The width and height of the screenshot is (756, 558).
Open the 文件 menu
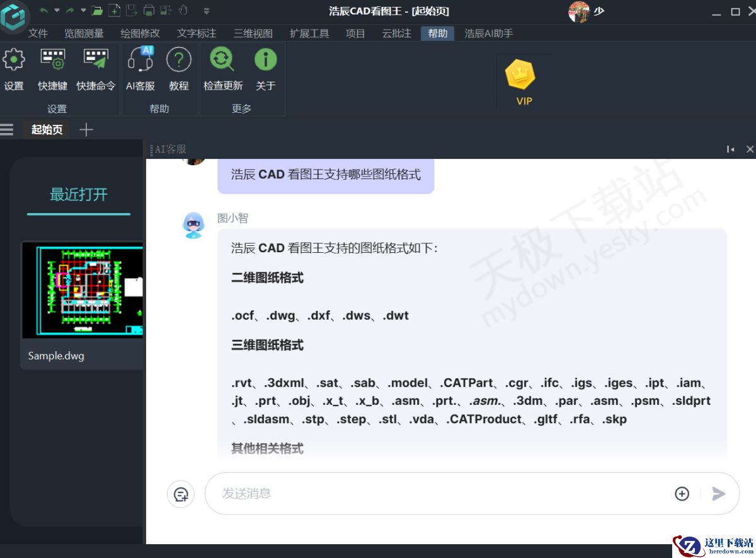coord(38,33)
